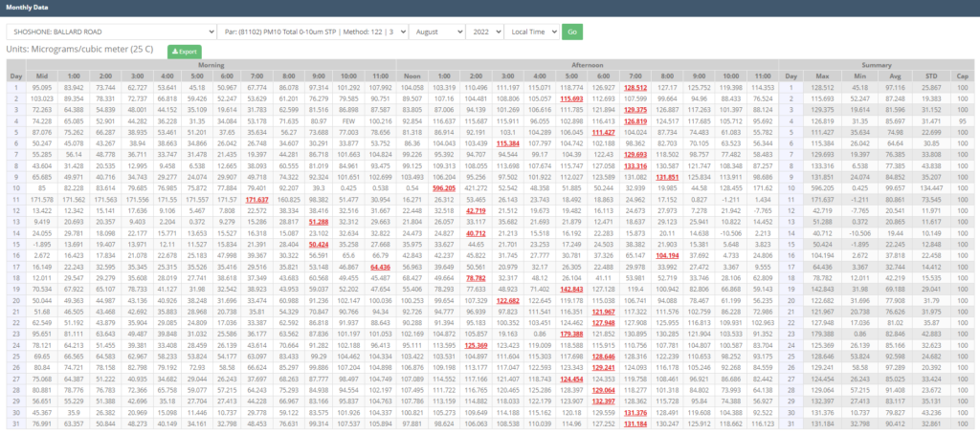Click the red underlined 179.388 value in day 23
980x434 pixels.
570,334
